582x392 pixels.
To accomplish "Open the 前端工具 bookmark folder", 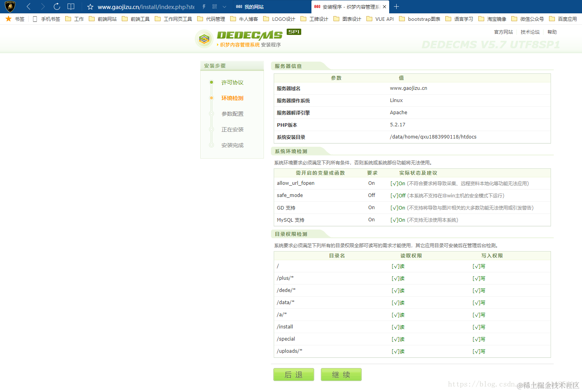I will tap(136, 19).
